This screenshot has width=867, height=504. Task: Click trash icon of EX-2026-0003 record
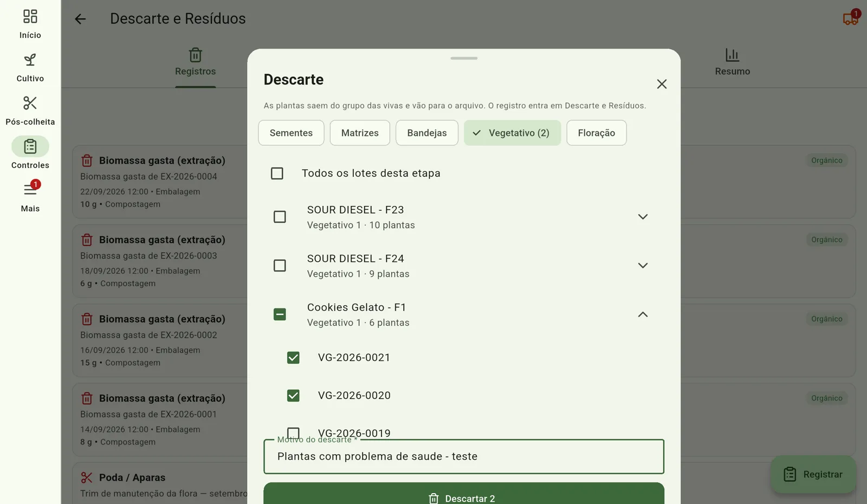coord(87,240)
